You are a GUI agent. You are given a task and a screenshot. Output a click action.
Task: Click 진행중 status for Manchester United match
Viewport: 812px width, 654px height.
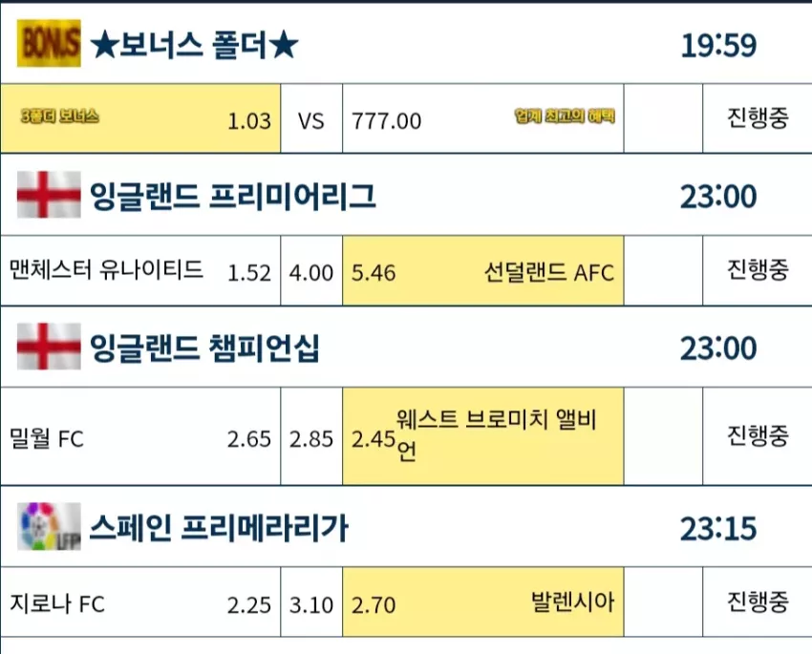[758, 269]
